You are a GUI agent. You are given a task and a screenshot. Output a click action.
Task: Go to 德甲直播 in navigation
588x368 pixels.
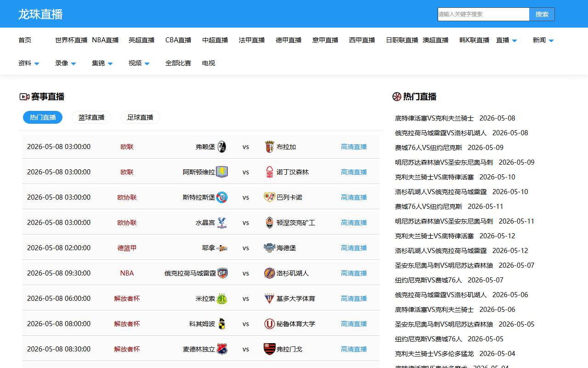(x=288, y=40)
